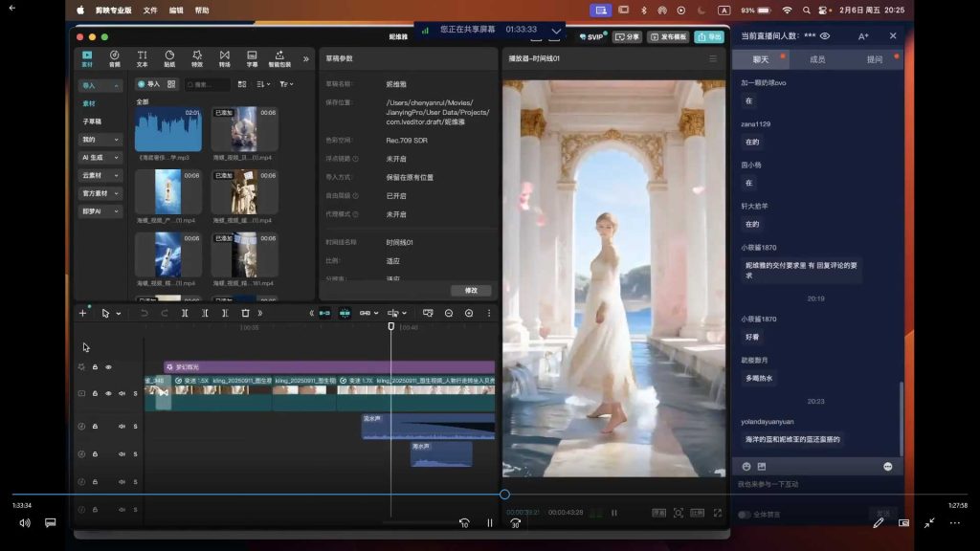This screenshot has height=551, width=980.
Task: Switch to the 成员 members tab
Action: (x=817, y=59)
